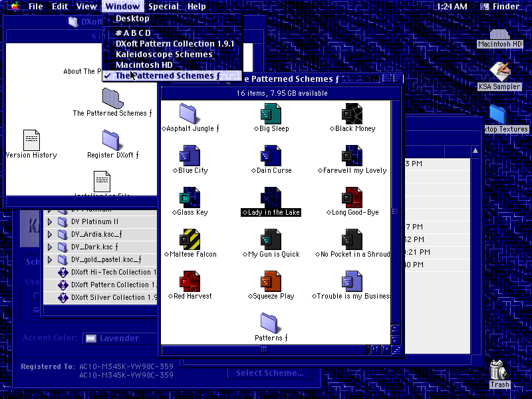
Task: Expand the DV Platinum II folder
Action: coord(50,221)
